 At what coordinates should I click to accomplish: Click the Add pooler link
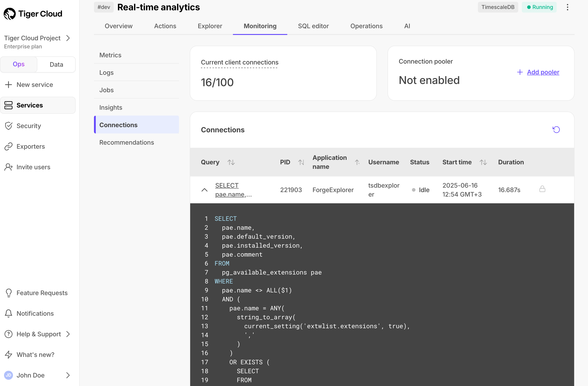click(x=543, y=72)
